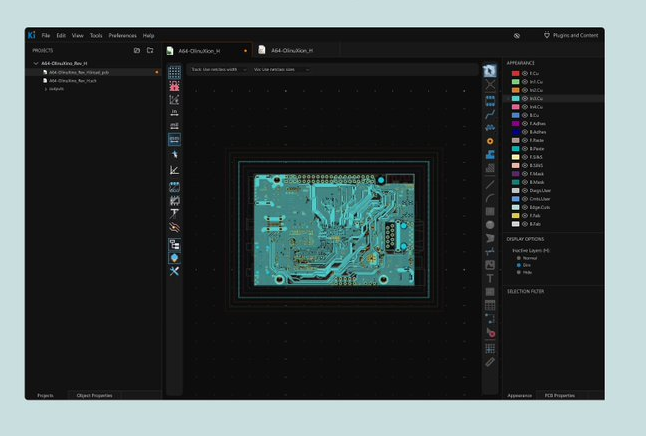Switch units to inches icon

tap(174, 113)
